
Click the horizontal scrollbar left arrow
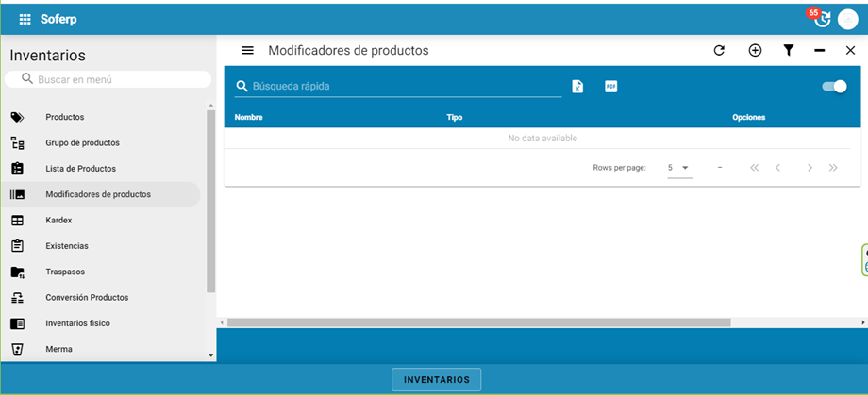coord(222,322)
